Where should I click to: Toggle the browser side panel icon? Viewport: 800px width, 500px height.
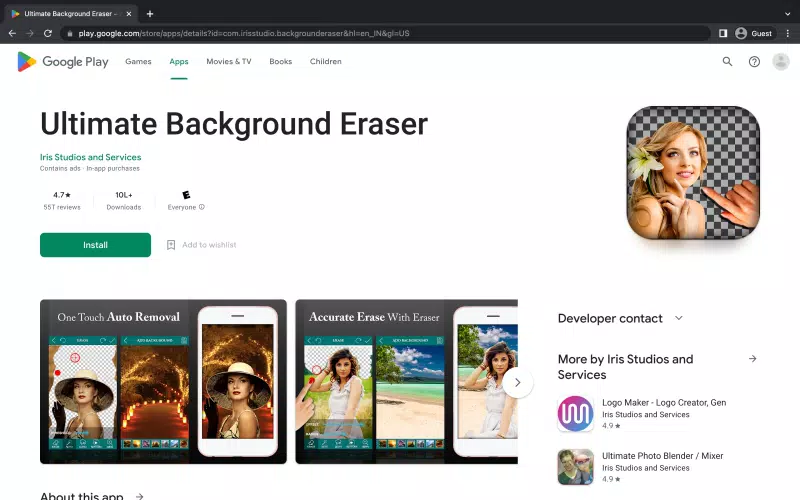pos(723,33)
